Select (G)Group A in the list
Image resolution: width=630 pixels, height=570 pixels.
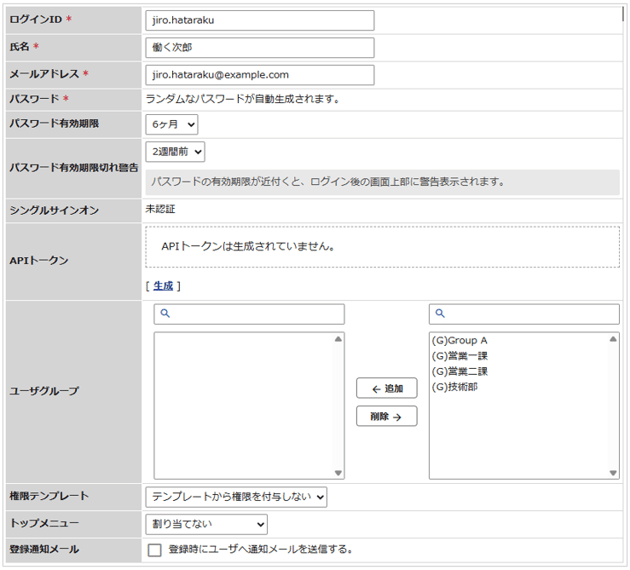459,341
